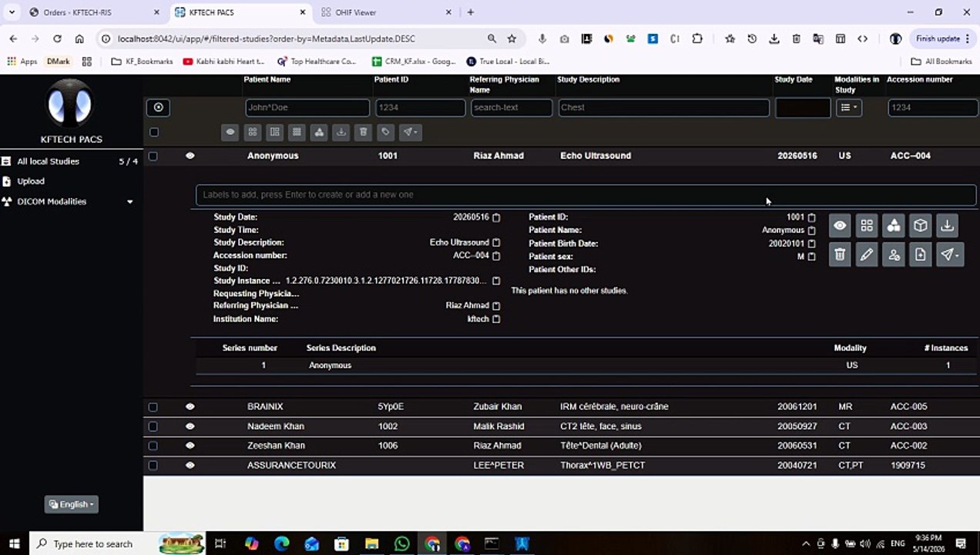Copy the Study Instance UID

point(496,281)
